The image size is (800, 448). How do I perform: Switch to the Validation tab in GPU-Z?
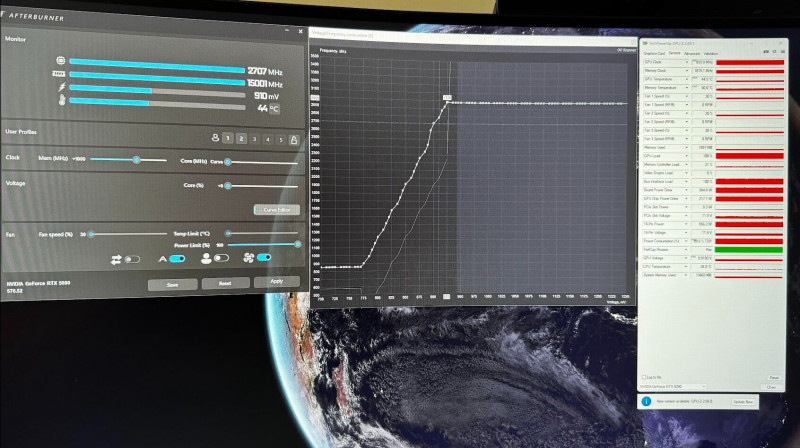point(711,53)
